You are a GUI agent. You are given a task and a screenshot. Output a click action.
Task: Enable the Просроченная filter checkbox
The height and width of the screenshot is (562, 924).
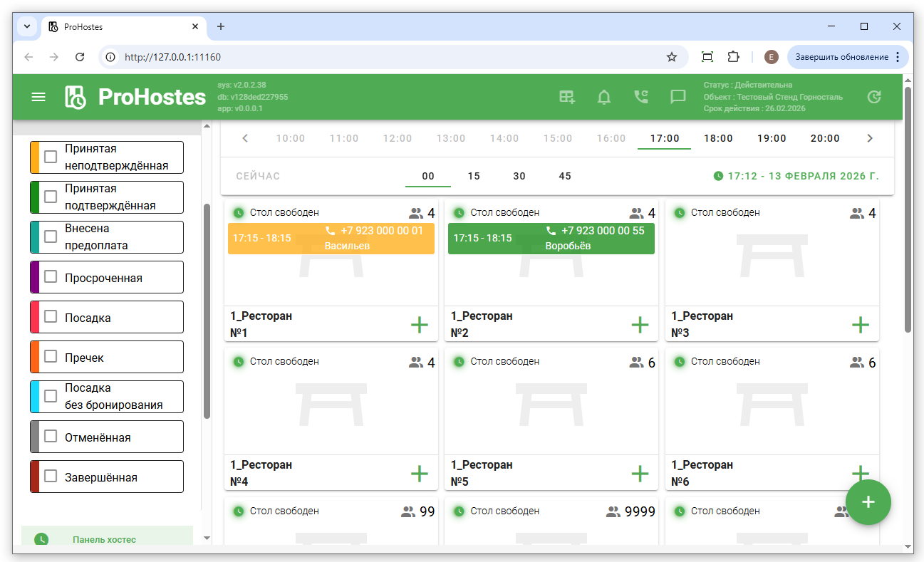pyautogui.click(x=51, y=277)
